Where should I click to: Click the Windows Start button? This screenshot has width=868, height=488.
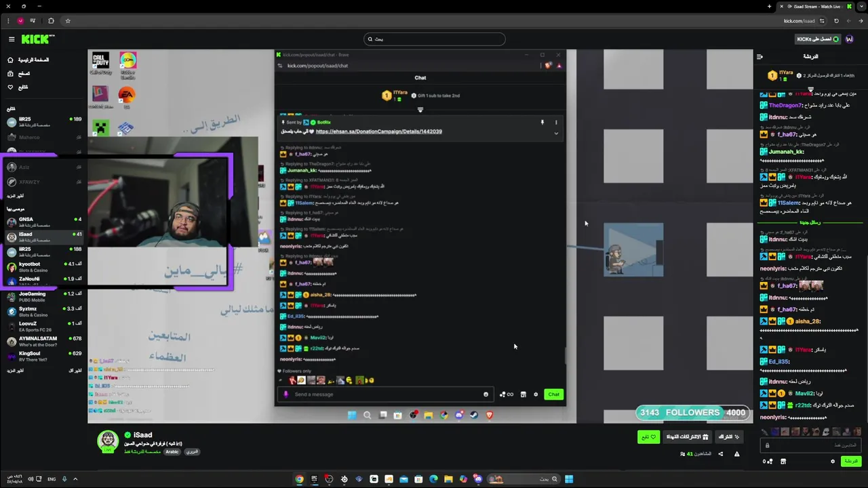coord(569,479)
